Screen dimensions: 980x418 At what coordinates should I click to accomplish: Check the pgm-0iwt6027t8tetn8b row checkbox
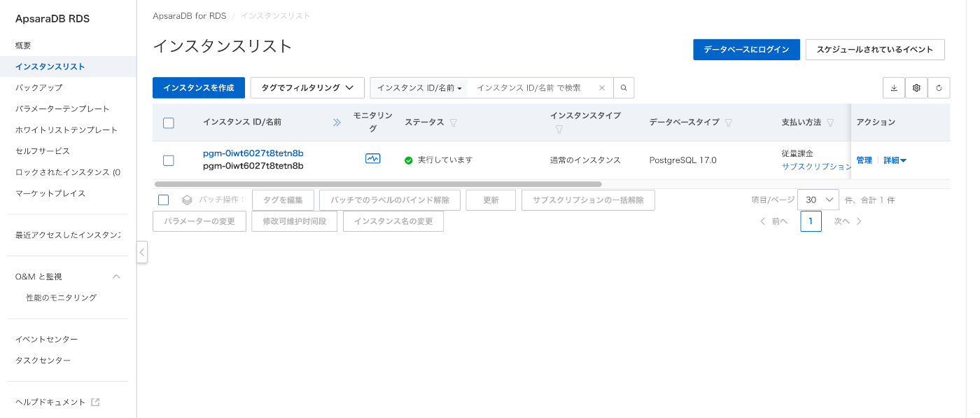pyautogui.click(x=168, y=160)
